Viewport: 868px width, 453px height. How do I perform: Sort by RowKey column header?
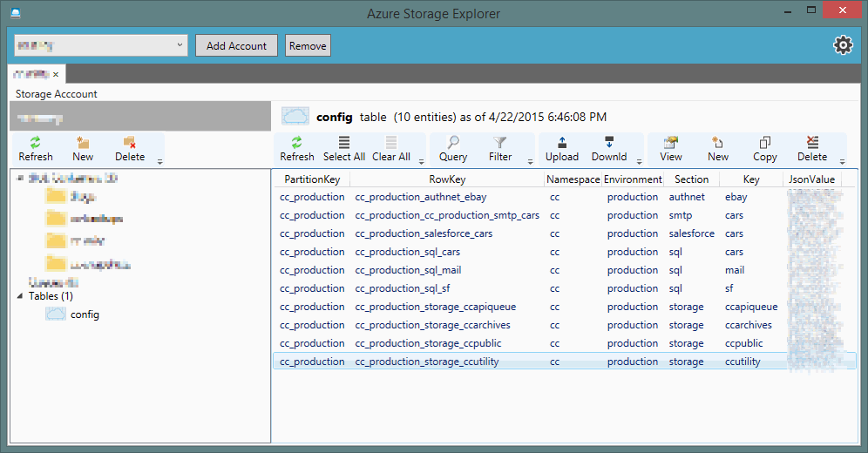pyautogui.click(x=447, y=179)
